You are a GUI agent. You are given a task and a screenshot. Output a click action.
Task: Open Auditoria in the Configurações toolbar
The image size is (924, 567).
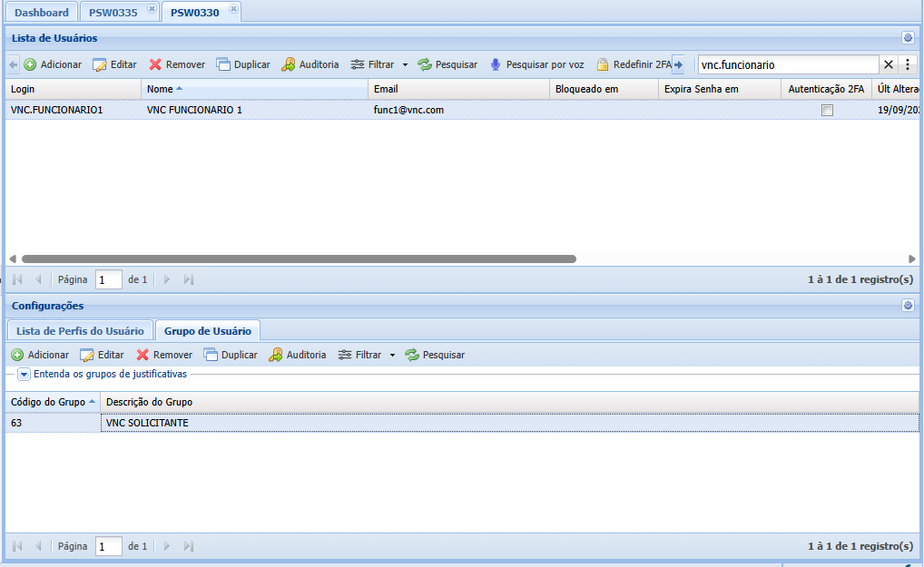coord(298,355)
